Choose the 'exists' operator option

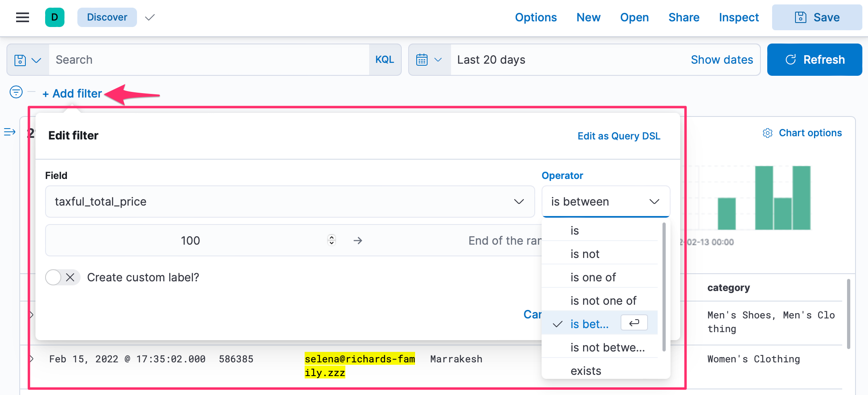[586, 370]
